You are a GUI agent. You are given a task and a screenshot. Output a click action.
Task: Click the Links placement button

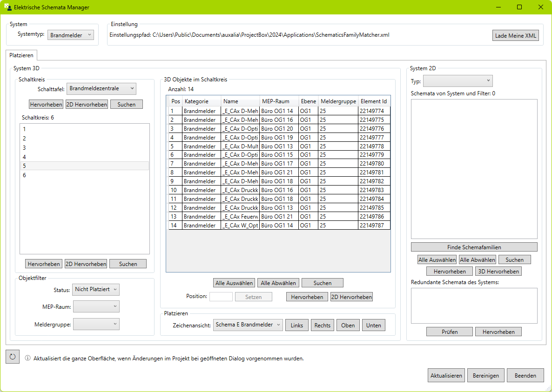click(296, 326)
